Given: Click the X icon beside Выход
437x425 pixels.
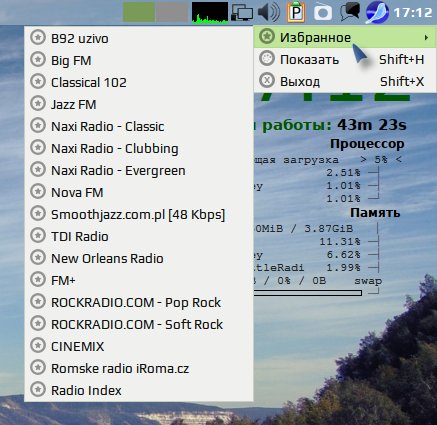Looking at the screenshot, I should click(267, 80).
